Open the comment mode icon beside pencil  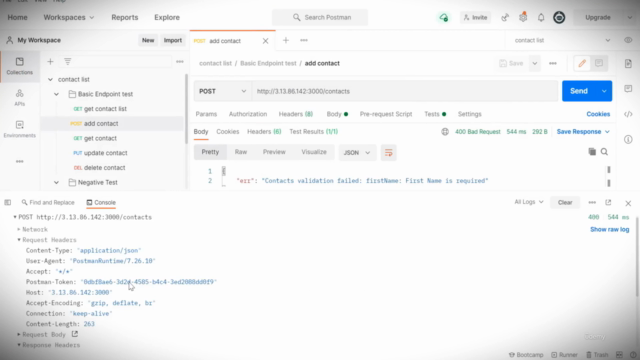[x=599, y=63]
